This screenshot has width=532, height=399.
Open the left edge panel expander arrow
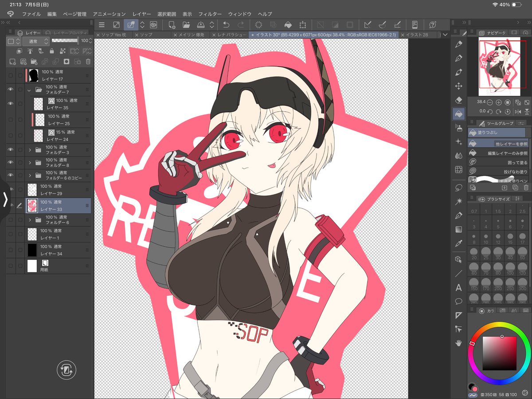5,199
